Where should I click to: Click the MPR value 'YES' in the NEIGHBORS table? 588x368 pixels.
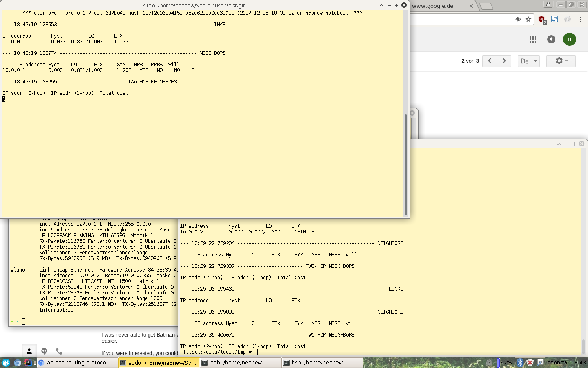[x=144, y=70]
